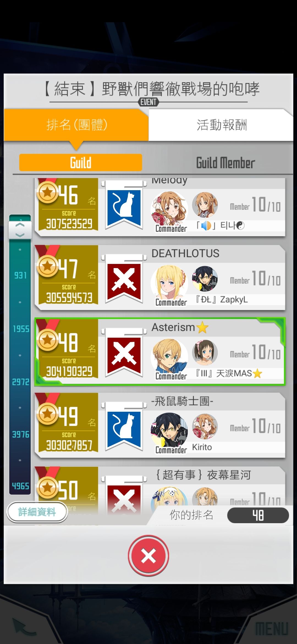Screen dimensions: 297x644
Task: Open DEATHLOTUS commander Alice avatar
Action: point(169,283)
